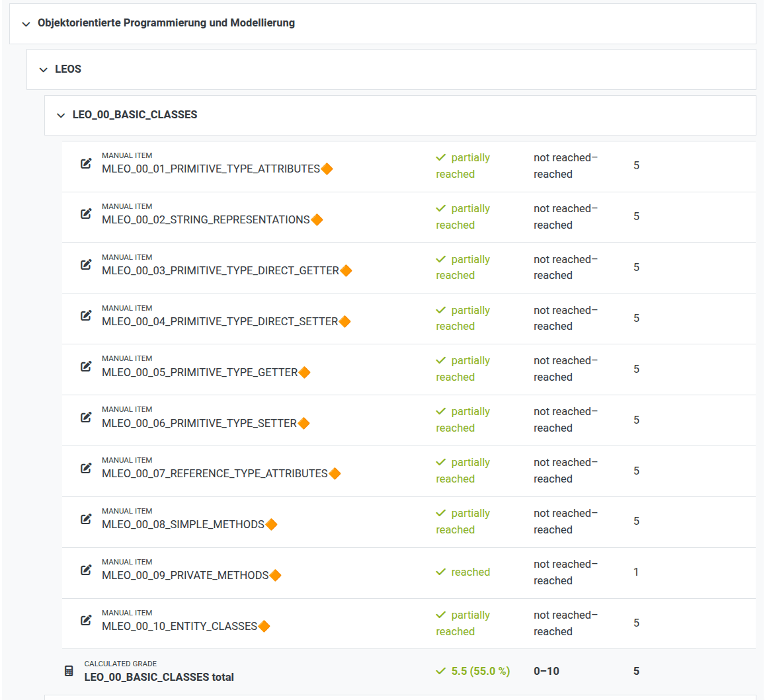Open MLEO_00_05_PRIMITIVE_TYPE_GETTER item
This screenshot has height=700, width=765.
click(200, 373)
